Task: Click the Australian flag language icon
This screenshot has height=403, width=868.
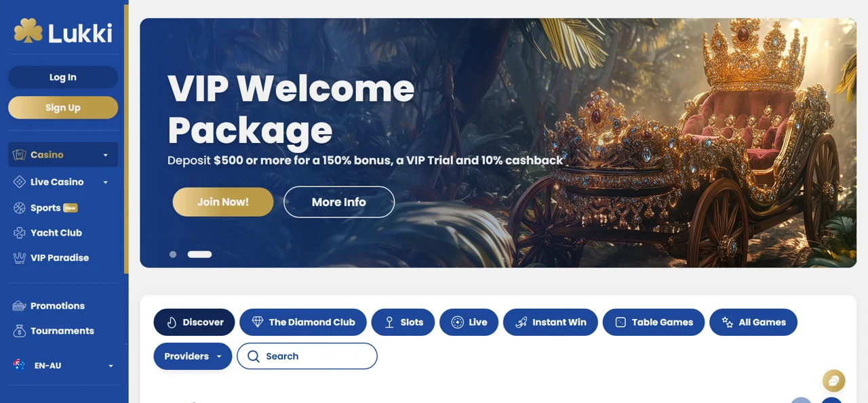Action: (19, 365)
